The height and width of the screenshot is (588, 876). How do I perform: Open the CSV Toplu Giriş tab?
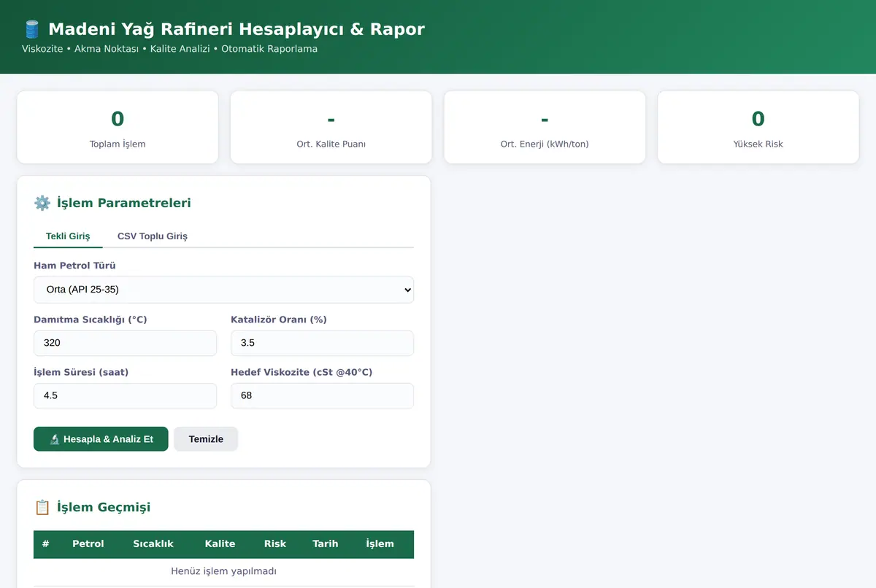pyautogui.click(x=153, y=236)
